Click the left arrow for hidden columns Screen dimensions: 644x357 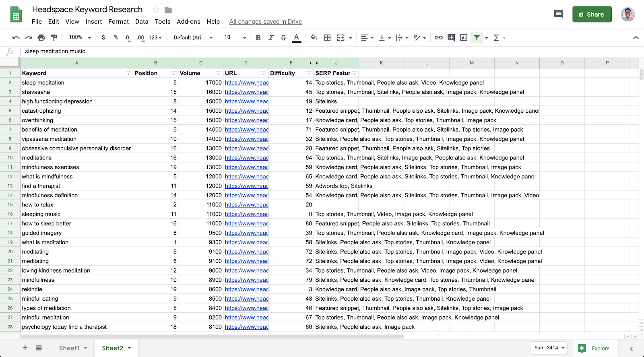pos(310,63)
